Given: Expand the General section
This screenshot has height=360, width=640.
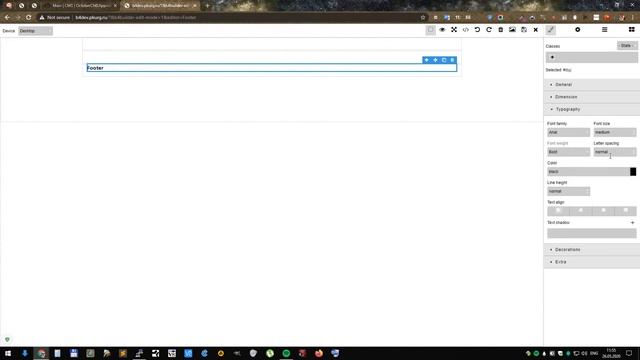Looking at the screenshot, I should (591, 84).
